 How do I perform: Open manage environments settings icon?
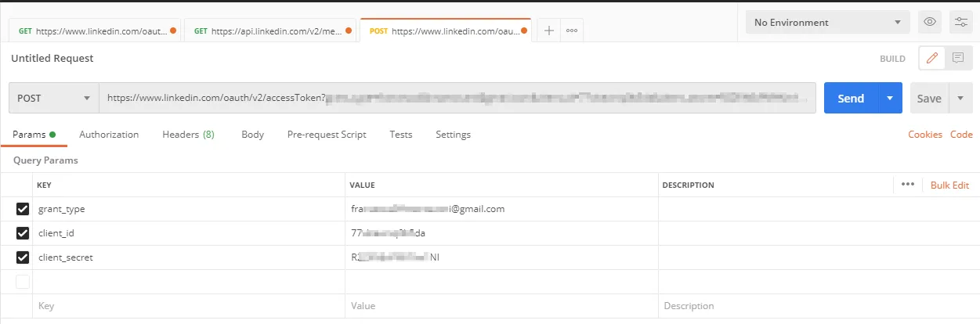tap(960, 22)
